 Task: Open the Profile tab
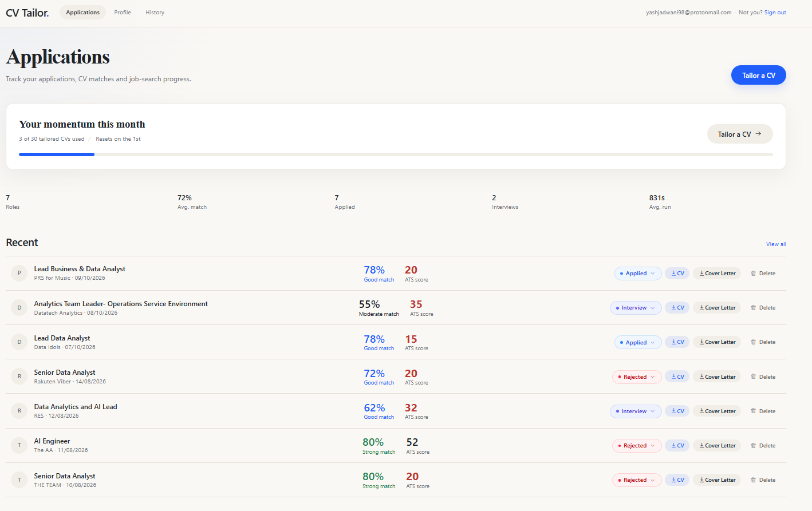tap(123, 13)
